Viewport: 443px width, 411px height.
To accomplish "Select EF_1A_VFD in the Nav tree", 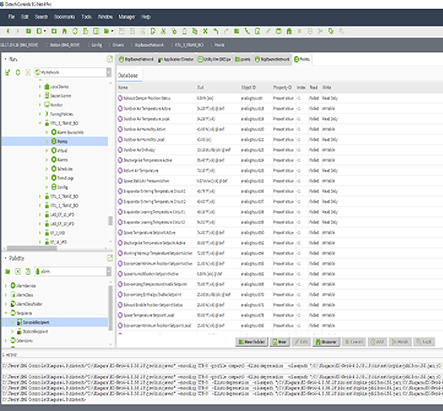I will [58, 242].
